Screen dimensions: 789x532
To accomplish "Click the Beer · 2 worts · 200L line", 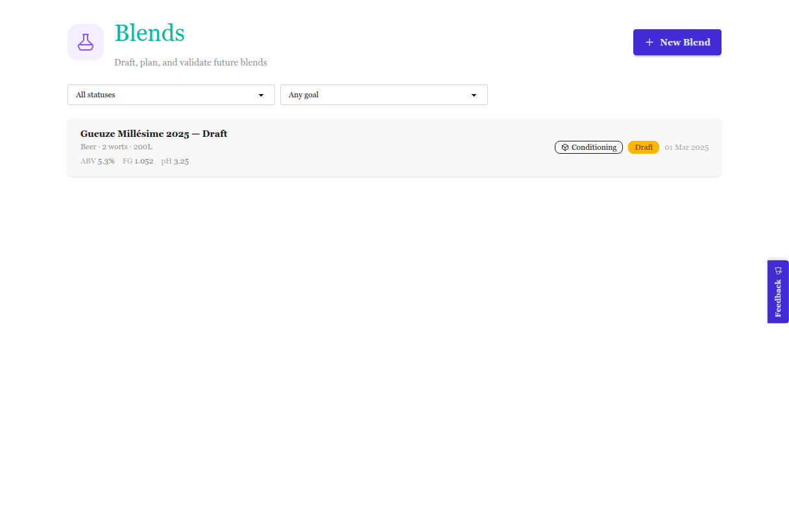I will (x=116, y=147).
